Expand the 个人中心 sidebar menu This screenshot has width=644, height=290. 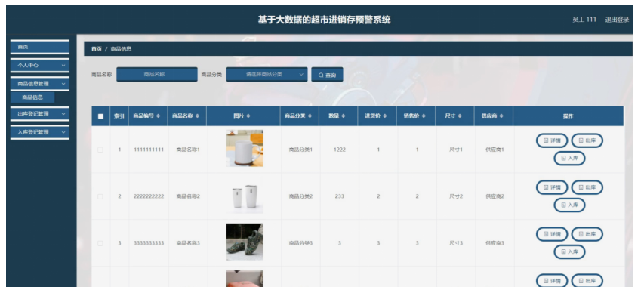point(40,65)
